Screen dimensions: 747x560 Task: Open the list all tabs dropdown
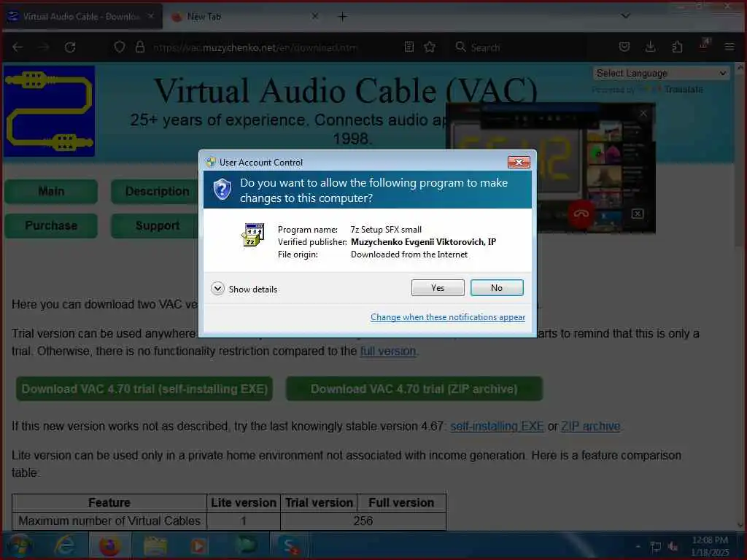[x=625, y=16]
